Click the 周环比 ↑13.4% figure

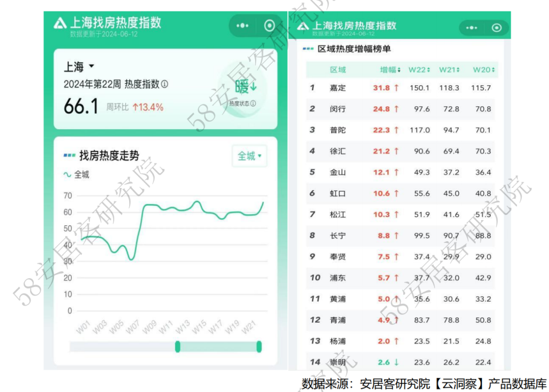(x=135, y=107)
